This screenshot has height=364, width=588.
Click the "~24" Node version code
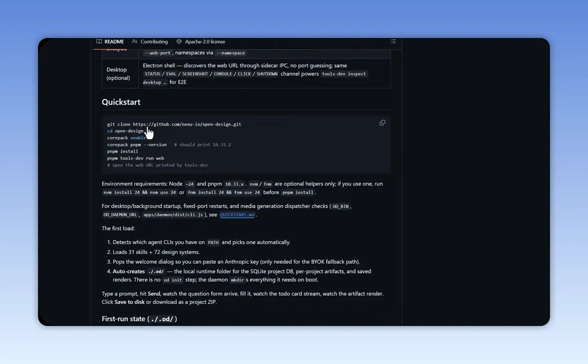(x=190, y=184)
